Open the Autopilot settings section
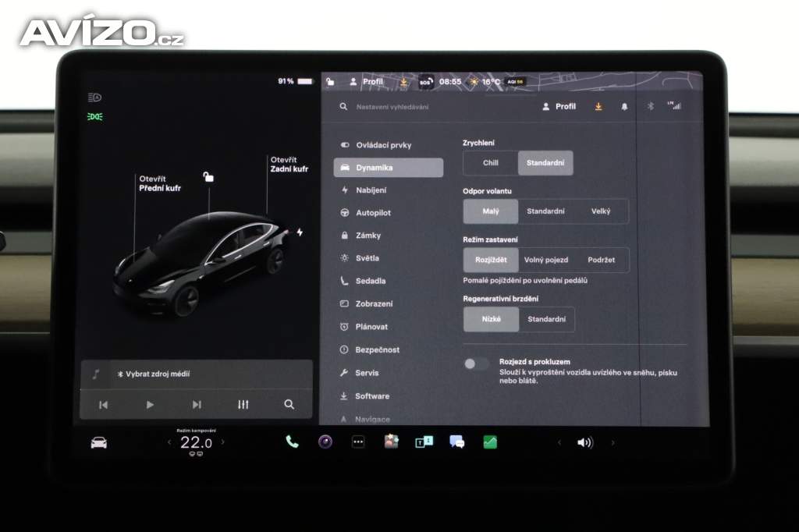Image resolution: width=799 pixels, height=532 pixels. coord(373,213)
